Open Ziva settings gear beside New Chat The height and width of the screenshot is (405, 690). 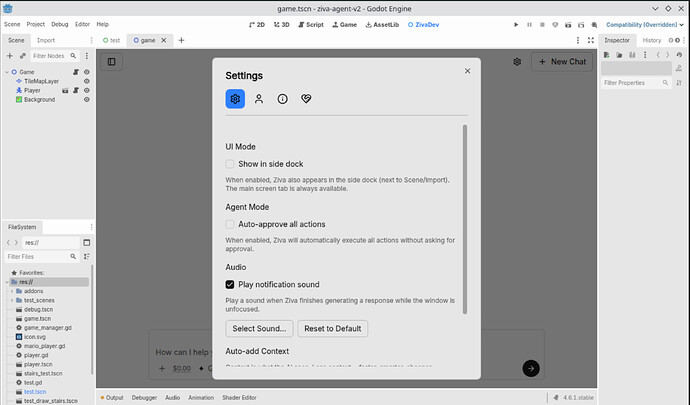pos(517,62)
